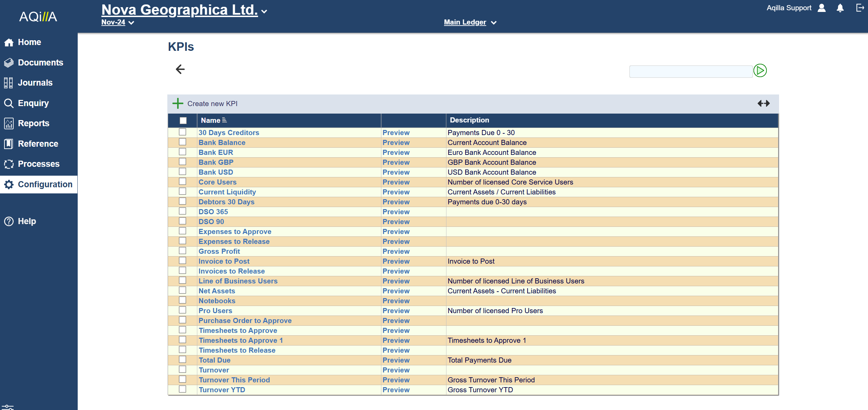868x410 pixels.
Task: Select the Gross Profit row checkbox
Action: pyautogui.click(x=183, y=251)
